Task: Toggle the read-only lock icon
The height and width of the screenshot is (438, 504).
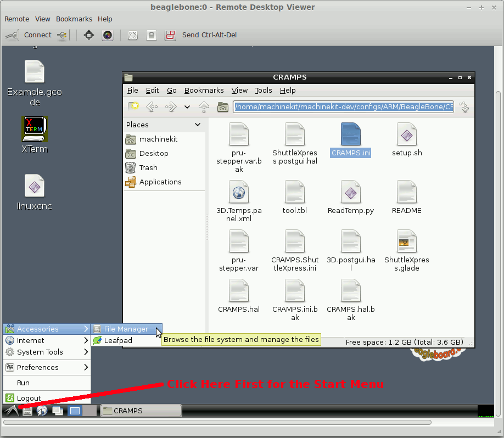Action: pos(152,35)
